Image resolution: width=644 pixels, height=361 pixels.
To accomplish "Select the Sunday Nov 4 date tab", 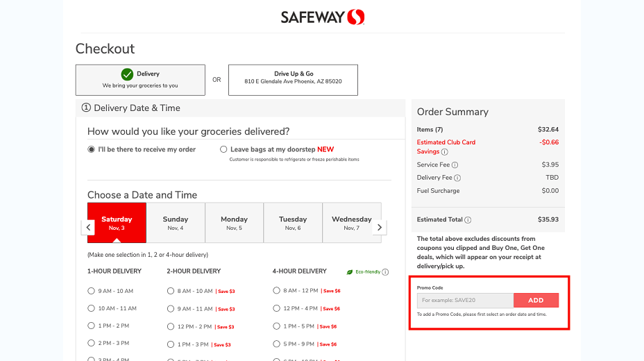I will [176, 223].
